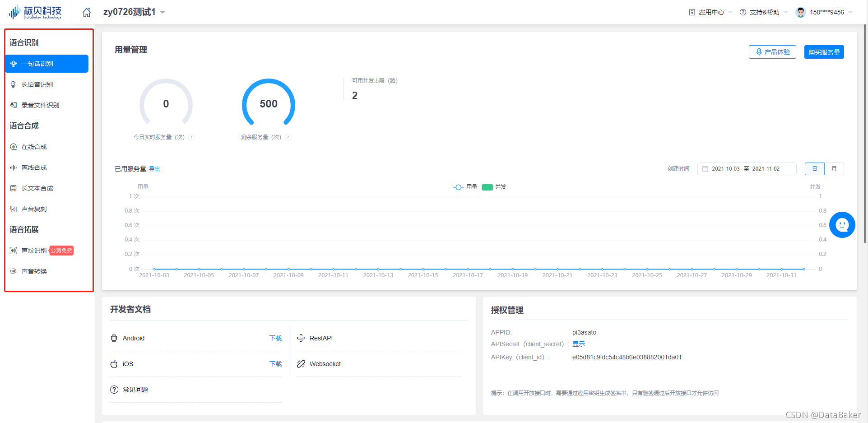
Task: Show the APISecret via 显示
Action: pyautogui.click(x=579, y=344)
